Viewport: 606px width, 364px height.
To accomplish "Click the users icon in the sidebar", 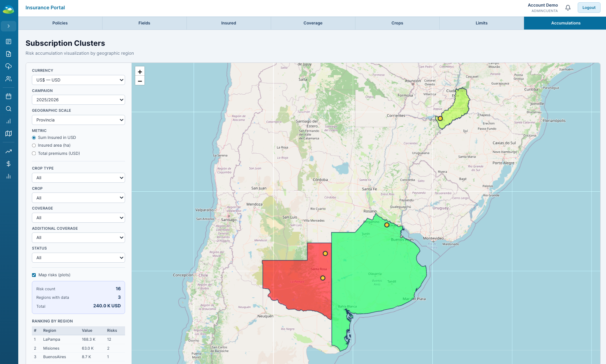I will [x=9, y=79].
